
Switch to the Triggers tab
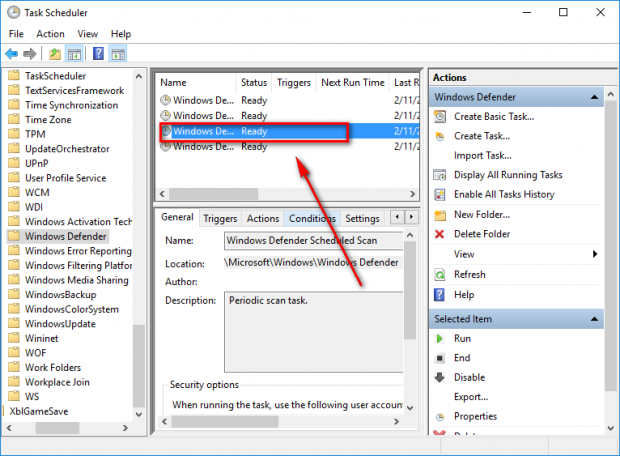click(x=220, y=218)
